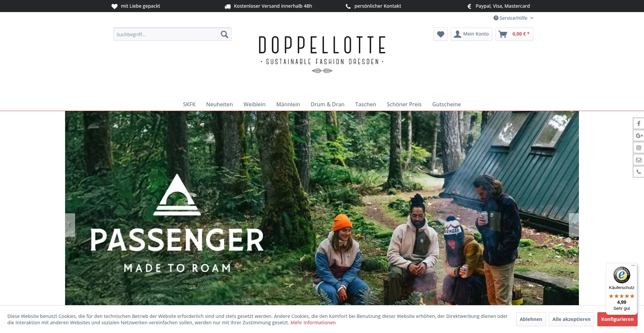Open the Facebook sidebar icon
The height and width of the screenshot is (333, 644).
639,123
